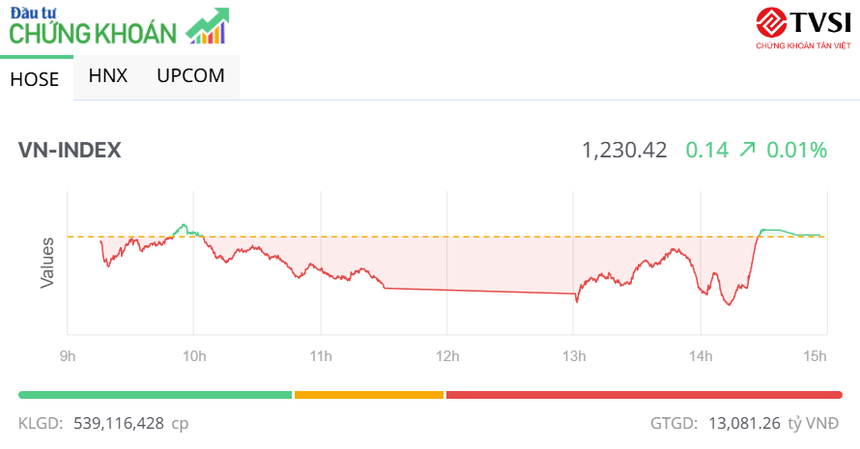
Task: Click the 15h label on time axis
Action: click(815, 355)
